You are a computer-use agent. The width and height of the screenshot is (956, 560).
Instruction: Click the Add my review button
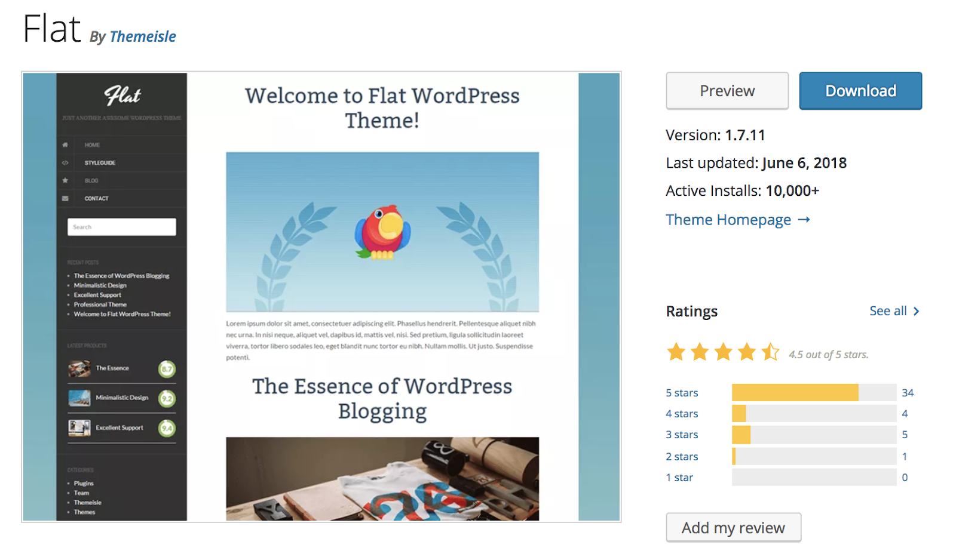tap(734, 528)
